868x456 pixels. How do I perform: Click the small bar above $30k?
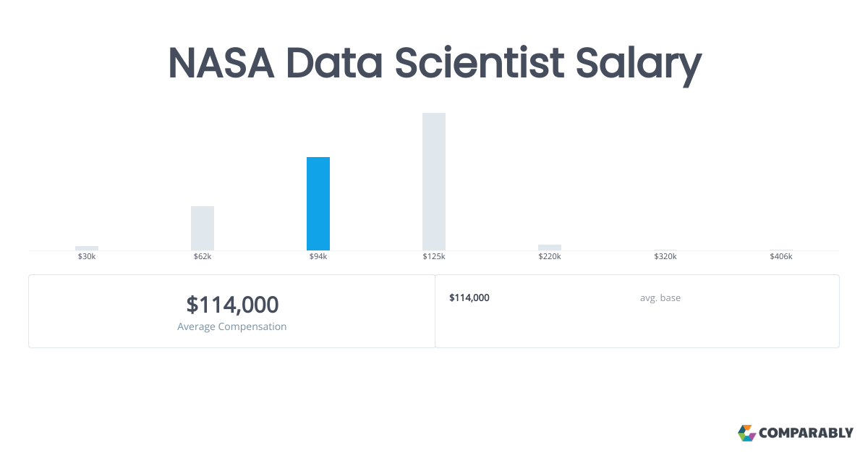(x=87, y=248)
